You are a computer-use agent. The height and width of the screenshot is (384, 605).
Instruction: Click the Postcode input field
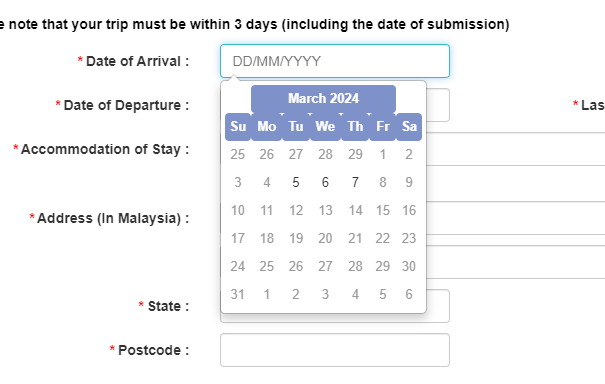335,350
